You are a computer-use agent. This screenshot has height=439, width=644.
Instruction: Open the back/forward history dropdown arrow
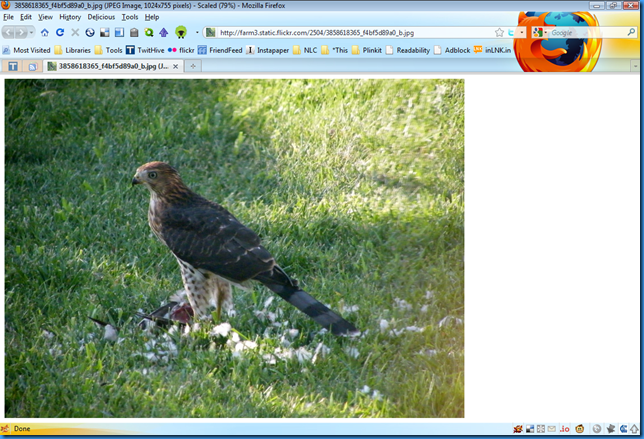pos(32,32)
